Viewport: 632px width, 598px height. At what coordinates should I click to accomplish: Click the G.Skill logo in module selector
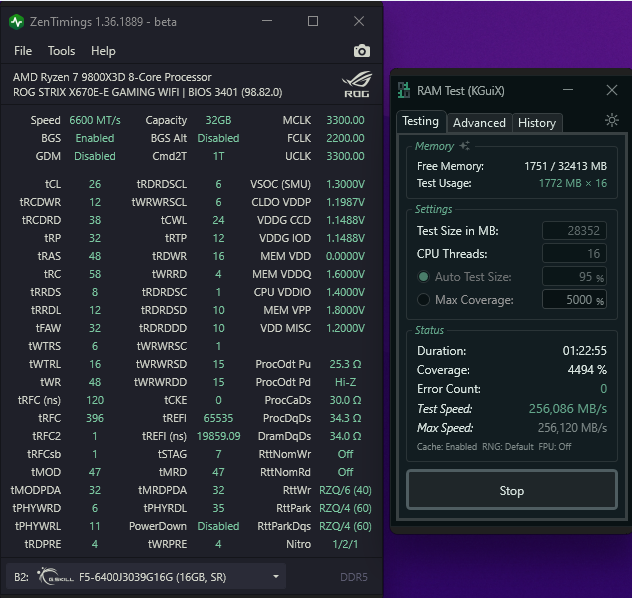click(x=55, y=576)
